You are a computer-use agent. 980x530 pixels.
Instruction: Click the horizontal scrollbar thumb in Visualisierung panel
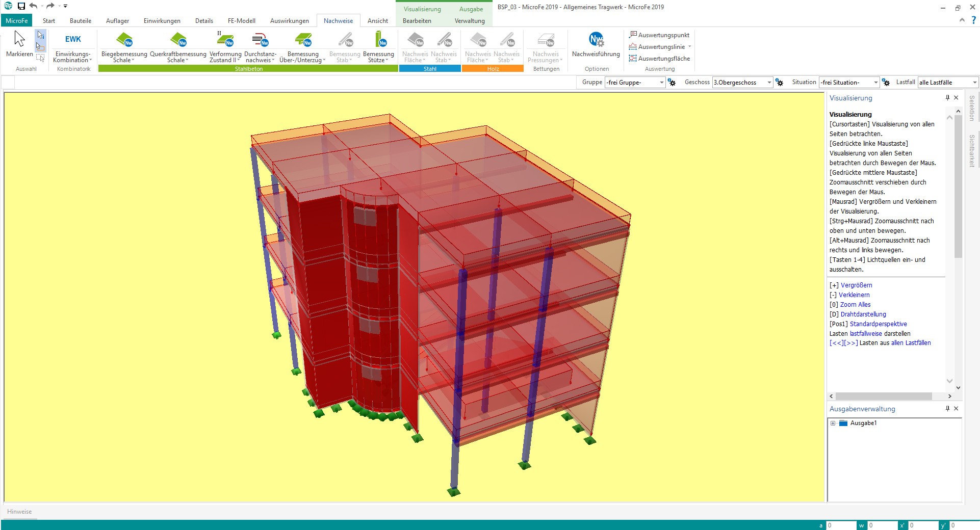click(884, 396)
